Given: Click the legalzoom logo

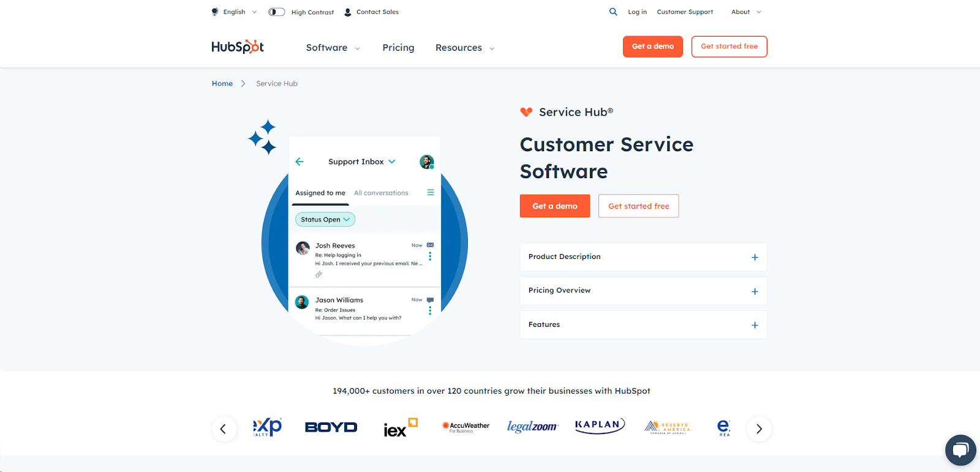Looking at the screenshot, I should click(x=532, y=427).
